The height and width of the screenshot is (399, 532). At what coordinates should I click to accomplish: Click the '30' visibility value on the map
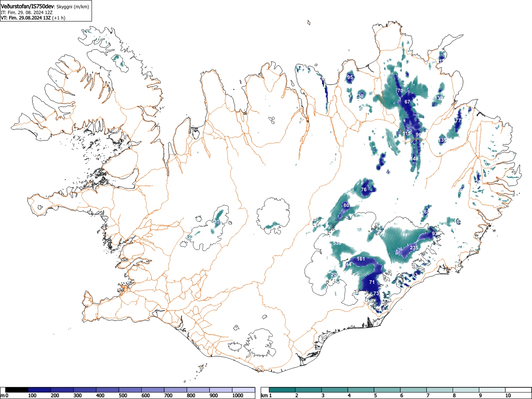point(360,96)
